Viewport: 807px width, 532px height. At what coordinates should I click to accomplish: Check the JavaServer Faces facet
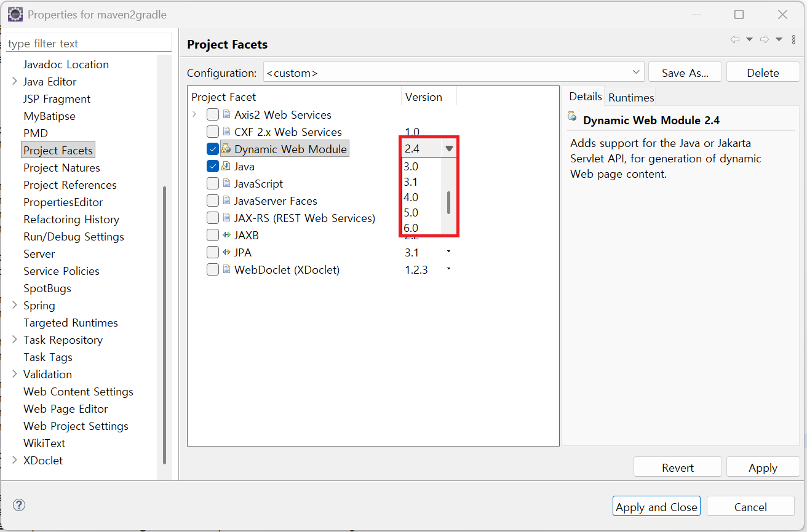click(213, 200)
